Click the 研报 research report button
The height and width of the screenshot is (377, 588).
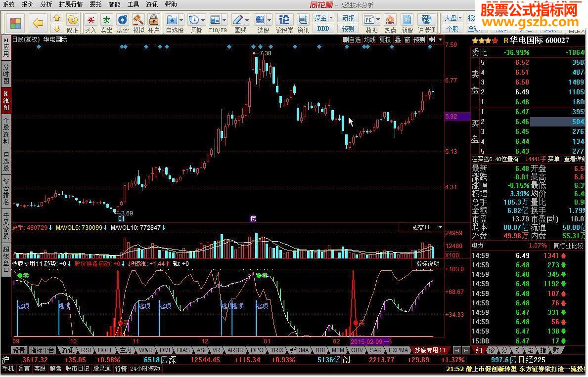(348, 18)
